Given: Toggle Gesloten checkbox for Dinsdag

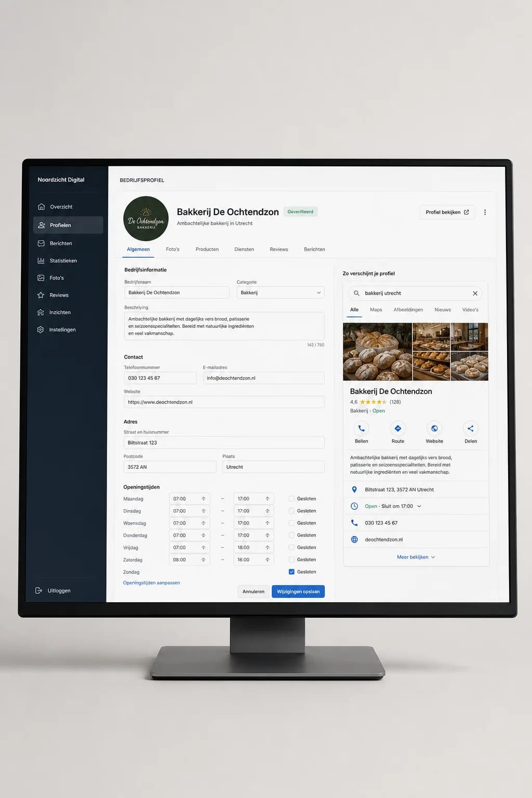Looking at the screenshot, I should point(291,511).
